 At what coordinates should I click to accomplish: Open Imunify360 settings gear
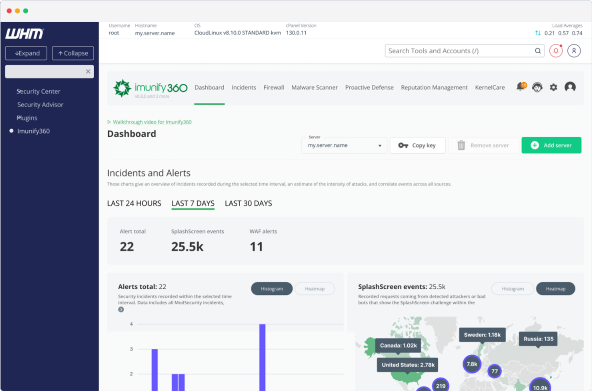(x=553, y=88)
